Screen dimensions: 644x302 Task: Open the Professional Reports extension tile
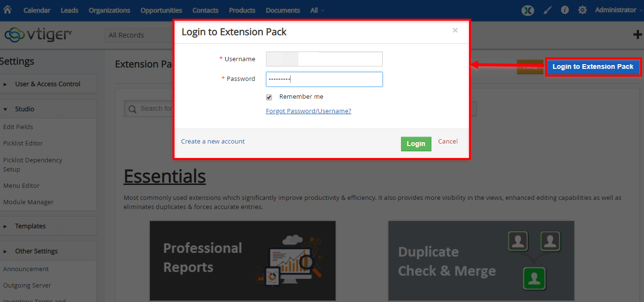[x=242, y=261]
